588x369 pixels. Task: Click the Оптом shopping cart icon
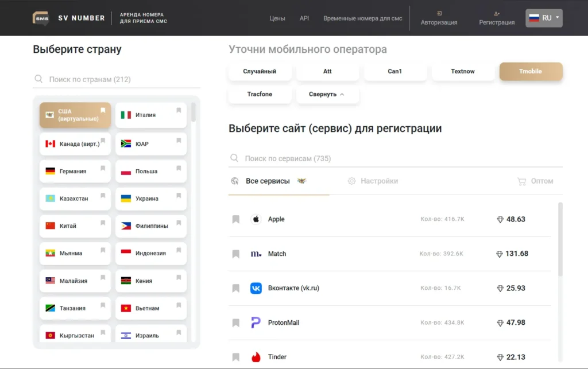point(521,181)
